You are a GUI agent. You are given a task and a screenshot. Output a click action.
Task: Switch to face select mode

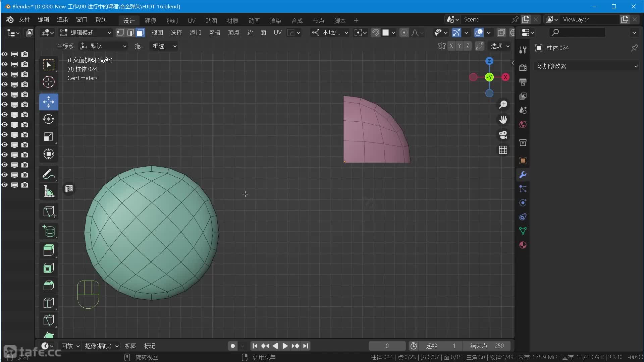tap(140, 33)
